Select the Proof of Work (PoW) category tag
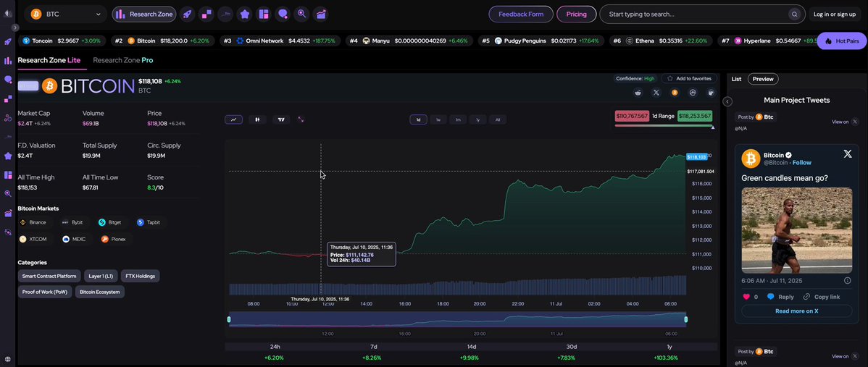This screenshot has width=868, height=367. 45,291
